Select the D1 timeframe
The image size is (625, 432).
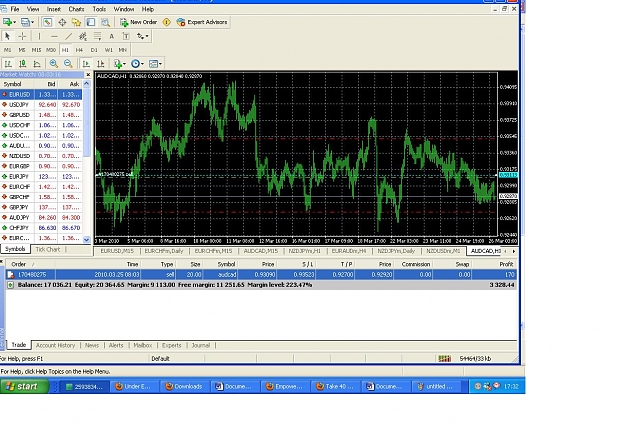(x=94, y=50)
